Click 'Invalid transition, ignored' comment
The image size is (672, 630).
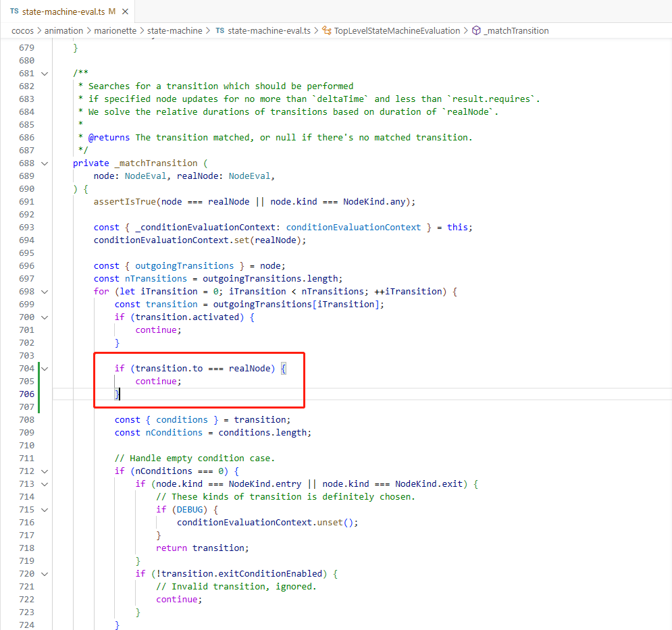pyautogui.click(x=236, y=587)
